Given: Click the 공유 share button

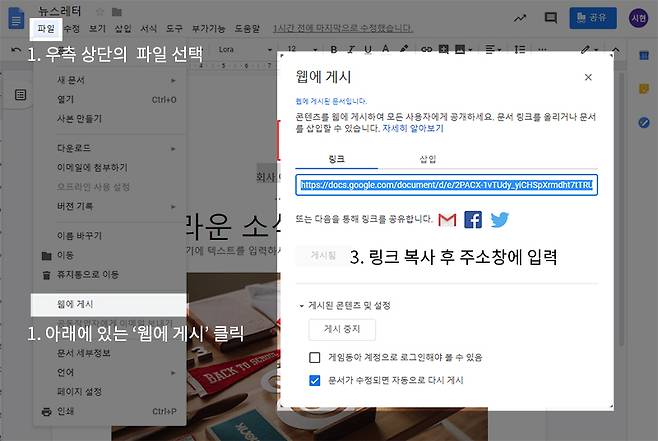Looking at the screenshot, I should 593,18.
